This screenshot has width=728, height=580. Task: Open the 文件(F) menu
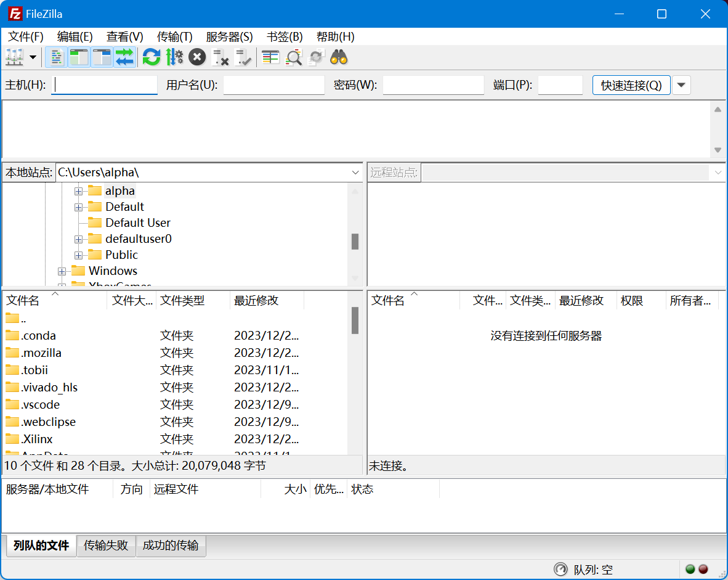25,37
